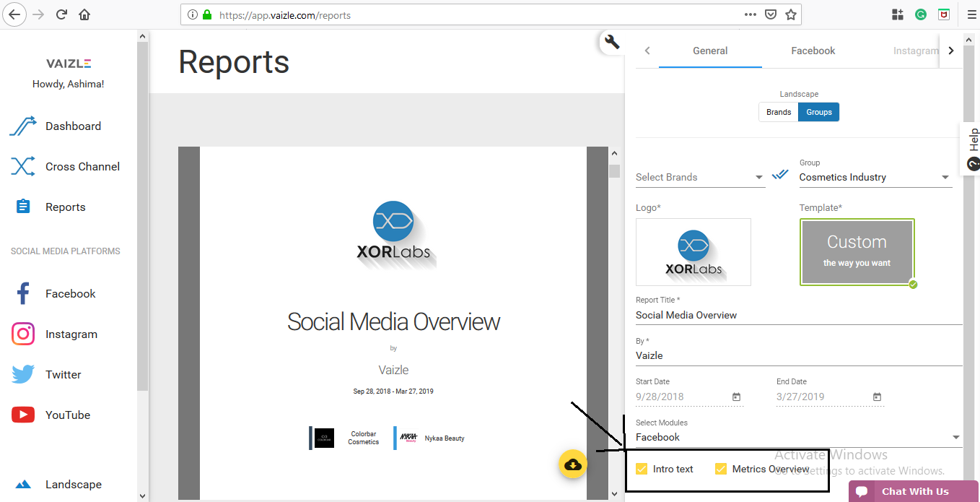Click the report preview scrollbar thumb
Screen dimensions: 980x502
click(x=614, y=170)
